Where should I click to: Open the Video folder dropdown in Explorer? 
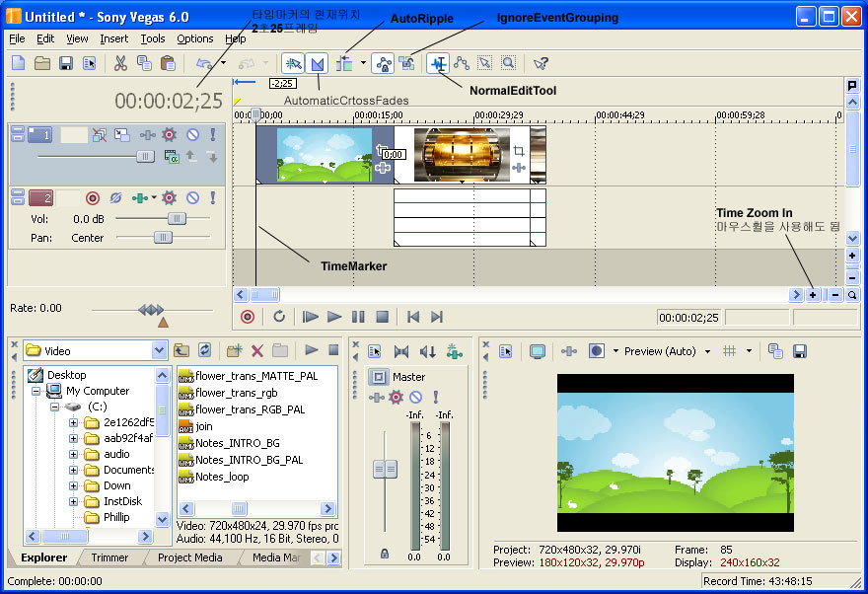click(159, 350)
